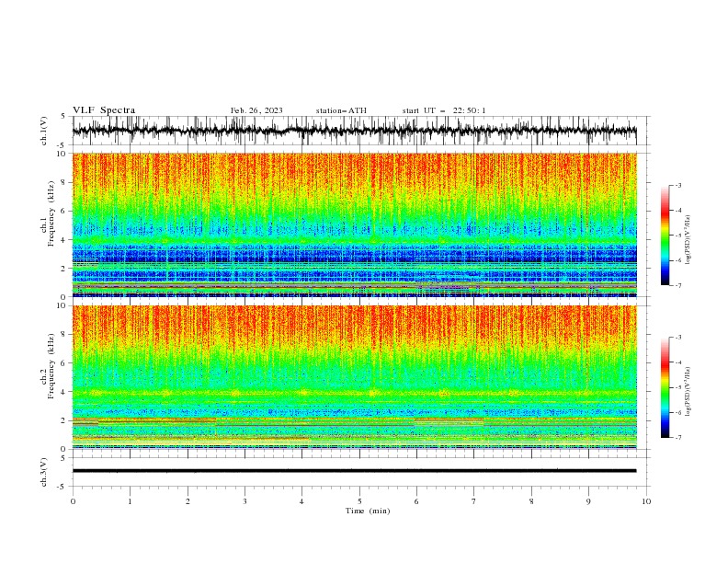Click the ch.1 spectrogram color scale bar
728x563 pixels.
point(665,236)
